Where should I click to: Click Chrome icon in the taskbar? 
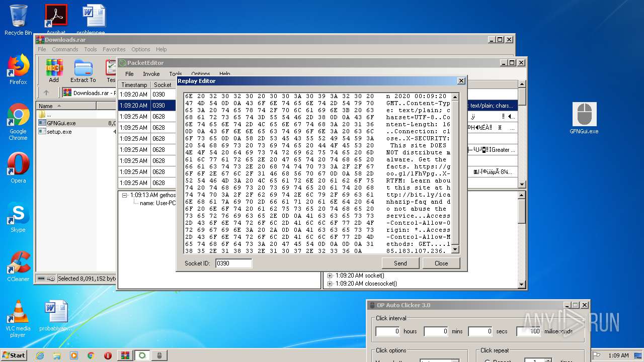(x=91, y=355)
